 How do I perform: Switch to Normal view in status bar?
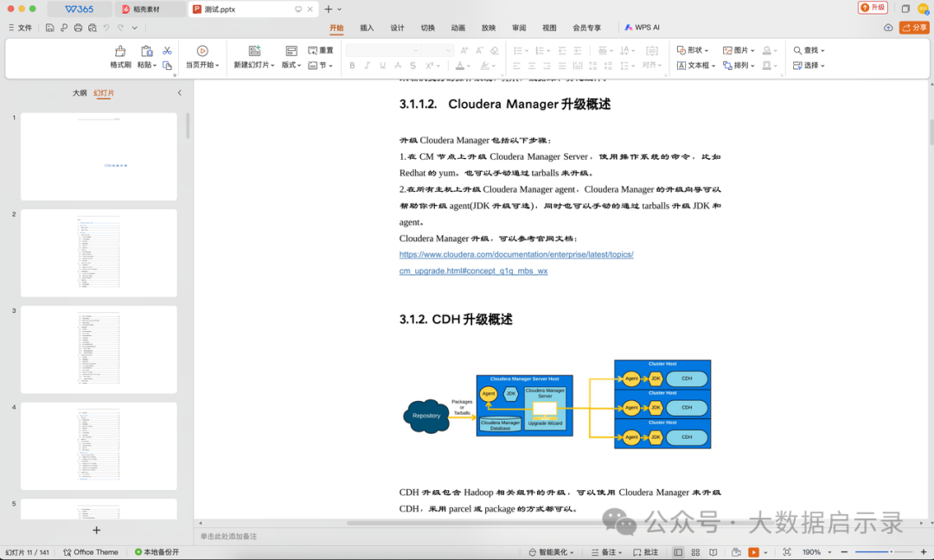pyautogui.click(x=678, y=552)
